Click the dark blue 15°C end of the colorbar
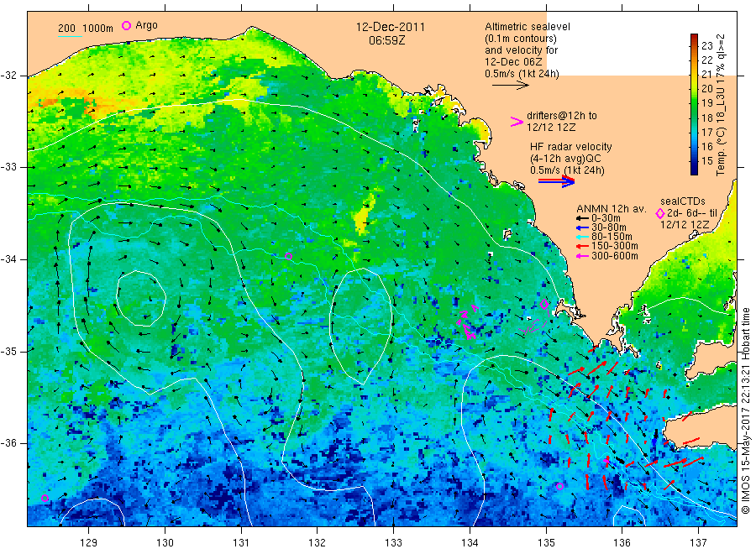The height and width of the screenshot is (554, 756). click(x=694, y=167)
